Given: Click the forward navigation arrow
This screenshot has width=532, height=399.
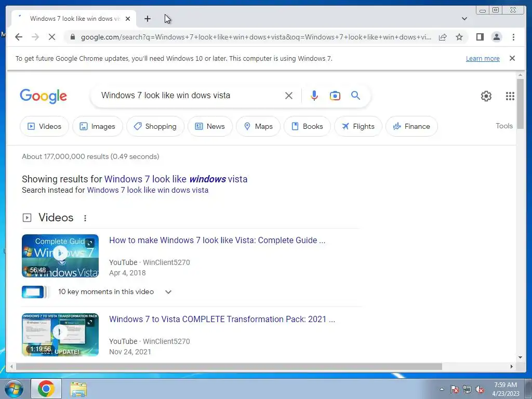Looking at the screenshot, I should pos(35,37).
